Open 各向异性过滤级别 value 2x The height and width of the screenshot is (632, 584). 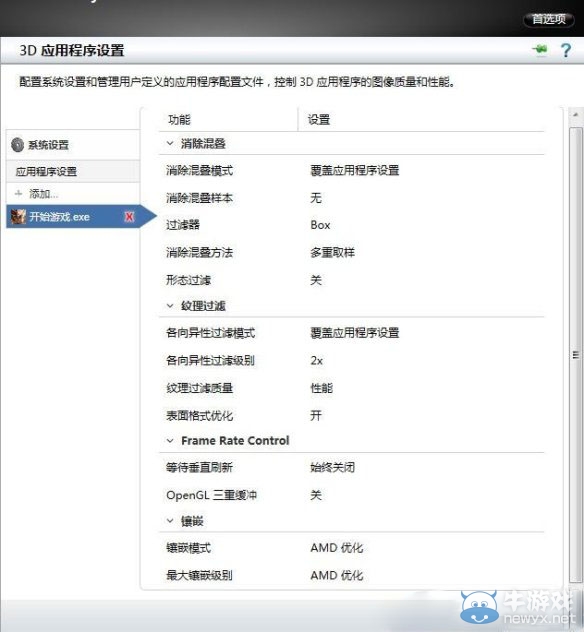tap(316, 360)
